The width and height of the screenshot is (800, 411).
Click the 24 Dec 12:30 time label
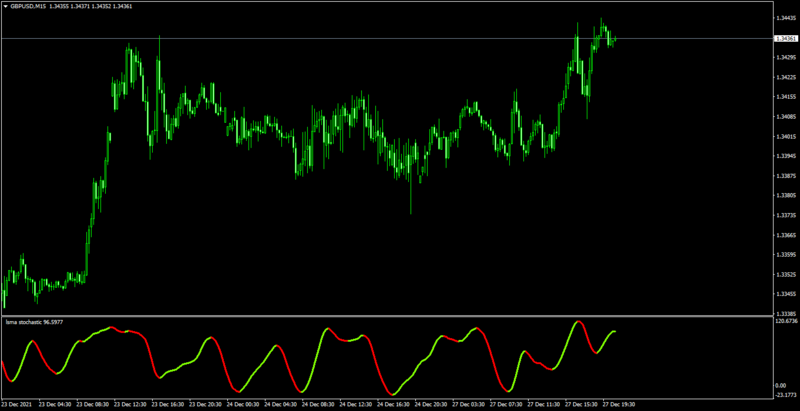pyautogui.click(x=356, y=404)
